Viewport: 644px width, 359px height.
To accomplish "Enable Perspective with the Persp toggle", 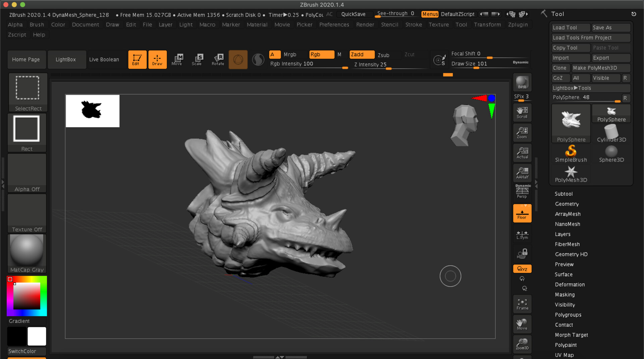I will [x=522, y=191].
